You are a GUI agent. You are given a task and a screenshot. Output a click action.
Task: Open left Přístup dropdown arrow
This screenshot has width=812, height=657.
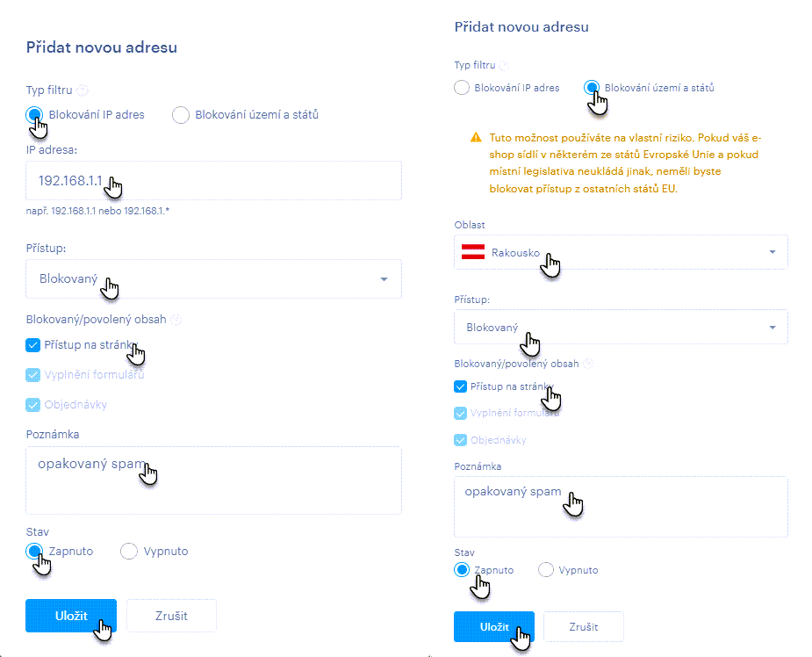pyautogui.click(x=384, y=278)
